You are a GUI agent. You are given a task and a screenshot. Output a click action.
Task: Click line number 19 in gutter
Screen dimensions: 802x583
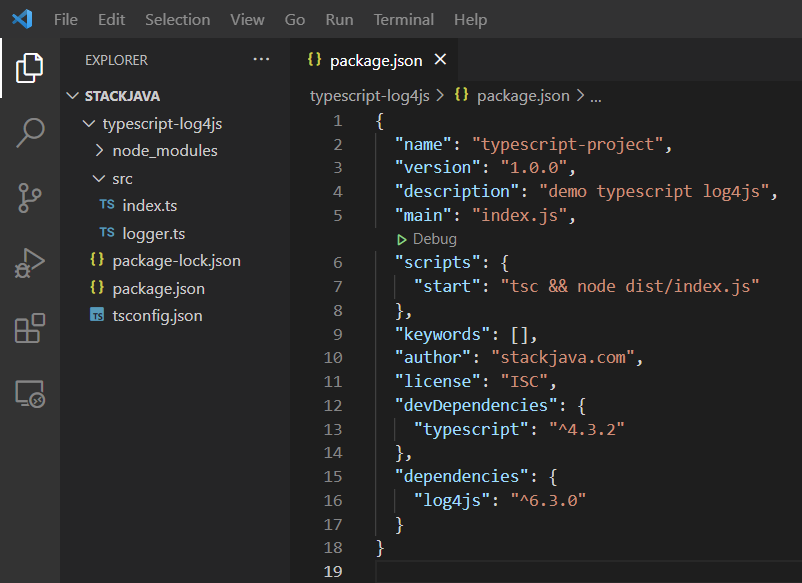[332, 571]
